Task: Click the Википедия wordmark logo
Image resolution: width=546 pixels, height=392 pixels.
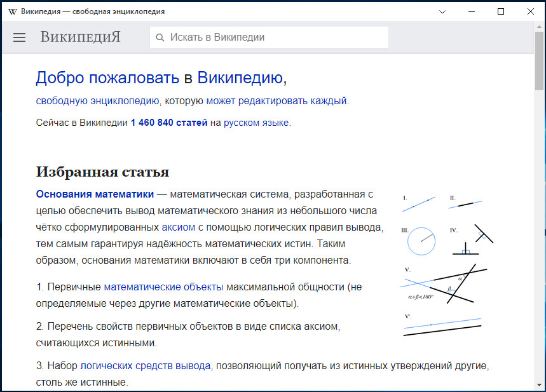Action: [x=81, y=37]
